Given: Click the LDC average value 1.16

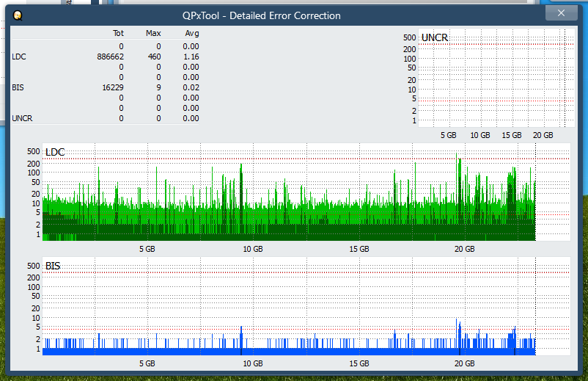Looking at the screenshot, I should tap(191, 57).
